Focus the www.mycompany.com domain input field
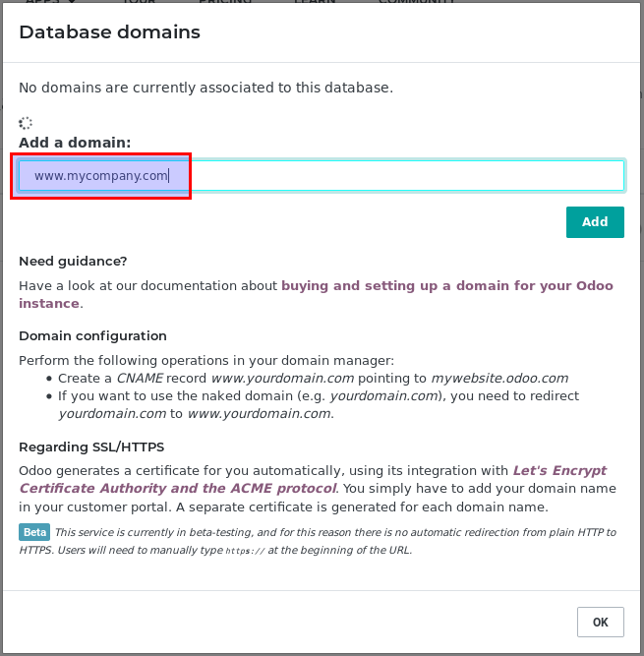 point(322,176)
